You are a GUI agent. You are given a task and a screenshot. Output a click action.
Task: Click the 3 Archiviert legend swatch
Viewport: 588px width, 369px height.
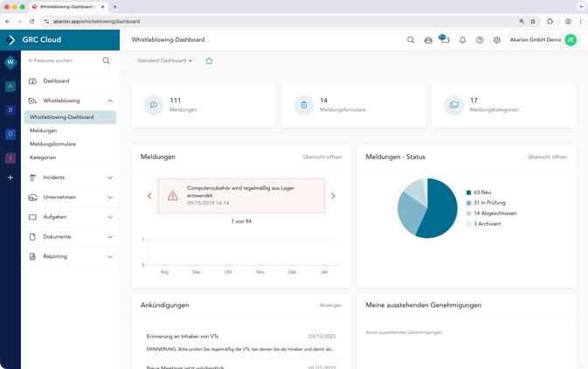[x=468, y=224]
